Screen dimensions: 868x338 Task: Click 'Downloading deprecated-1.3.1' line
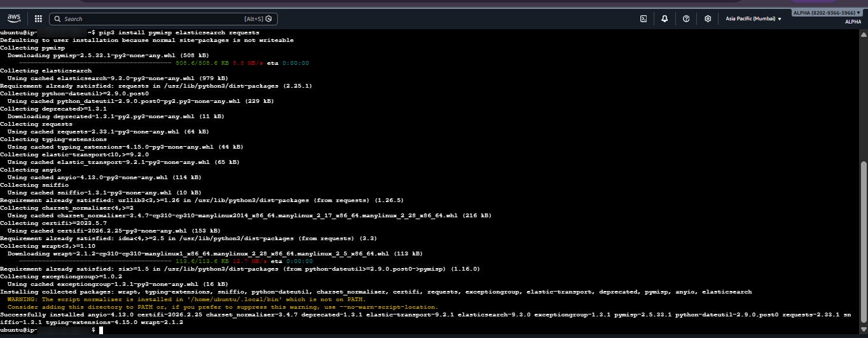pyautogui.click(x=116, y=116)
